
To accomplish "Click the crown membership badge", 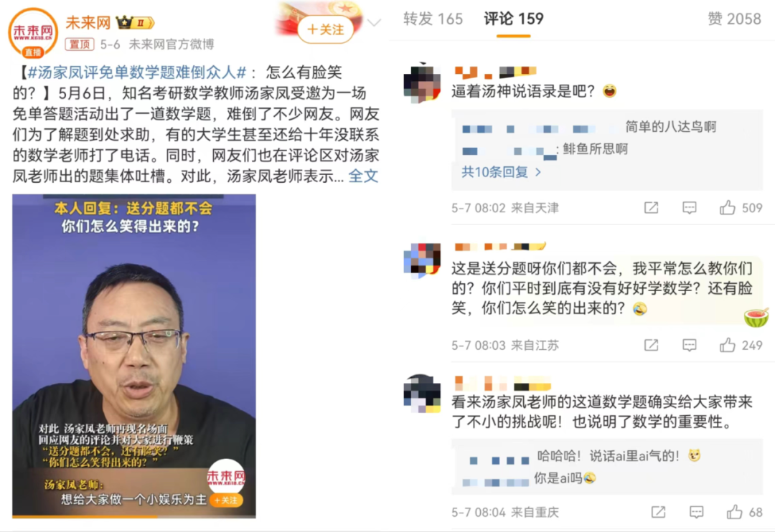I will (x=135, y=22).
